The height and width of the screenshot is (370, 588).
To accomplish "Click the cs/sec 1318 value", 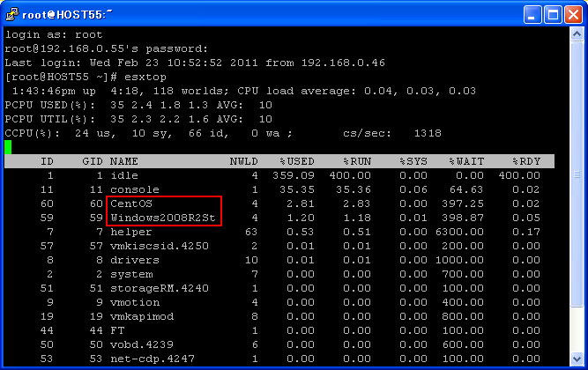I will coord(428,133).
